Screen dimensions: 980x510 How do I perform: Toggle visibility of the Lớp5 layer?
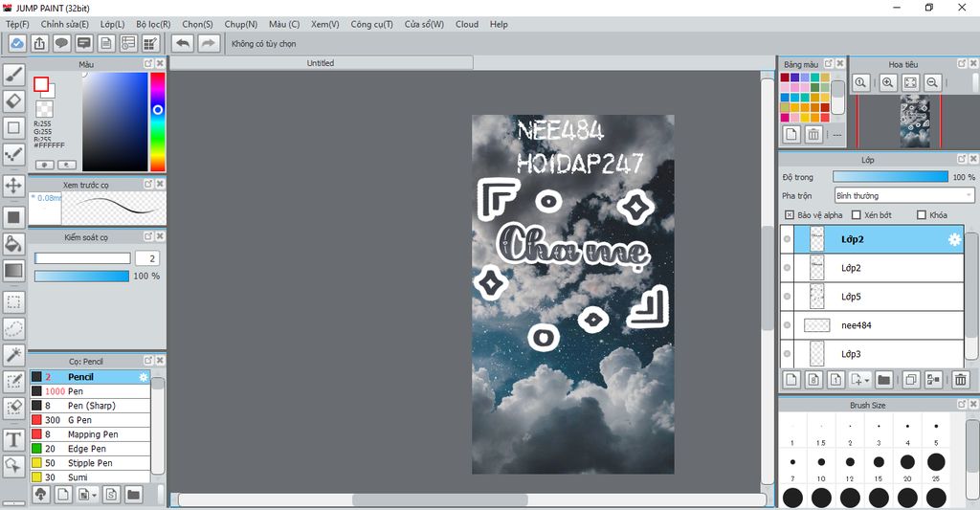(x=787, y=297)
